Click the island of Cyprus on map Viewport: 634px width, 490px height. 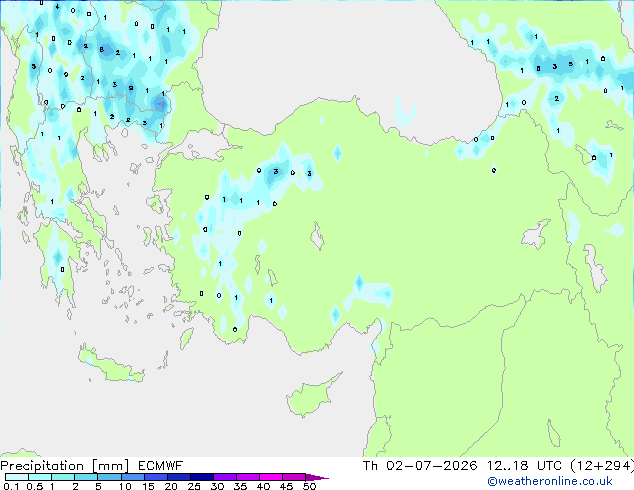(x=311, y=396)
